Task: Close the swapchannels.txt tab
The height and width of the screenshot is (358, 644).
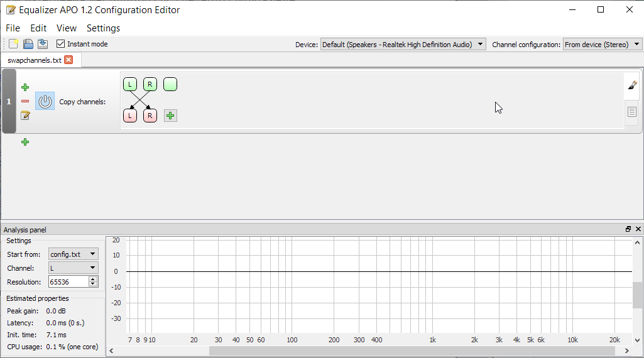Action: pos(68,60)
